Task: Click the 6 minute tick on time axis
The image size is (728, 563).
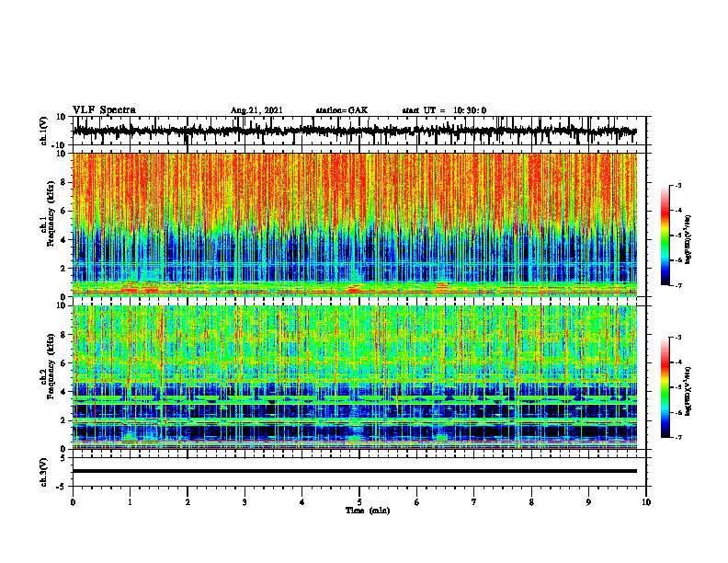Action: coord(417,502)
